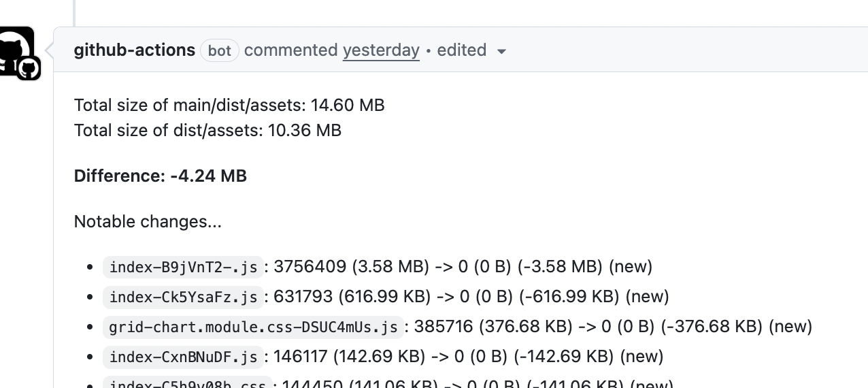Click the small GitHub badge on avatar
Viewport: 868px width, 388px height.
click(28, 68)
